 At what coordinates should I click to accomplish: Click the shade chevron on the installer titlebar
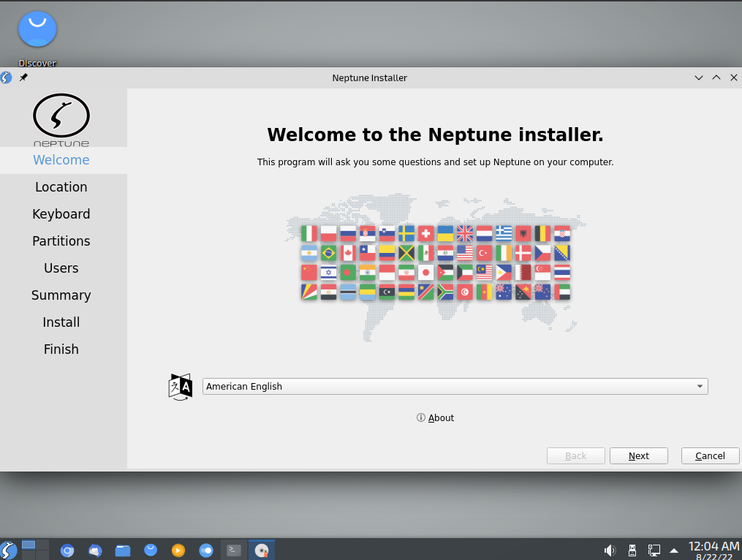(x=698, y=77)
